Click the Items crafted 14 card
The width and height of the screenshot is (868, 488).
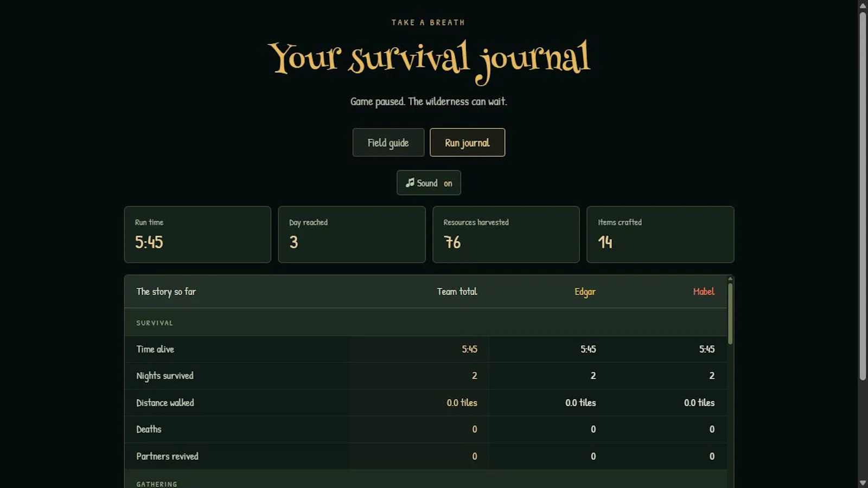(x=660, y=234)
